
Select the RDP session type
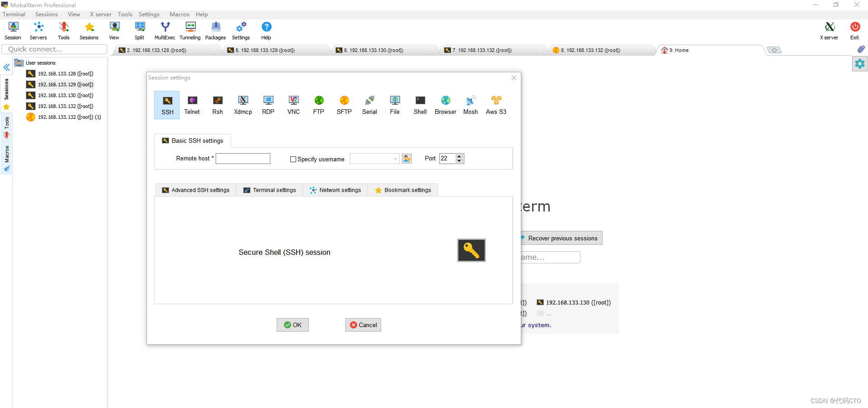[x=268, y=105]
